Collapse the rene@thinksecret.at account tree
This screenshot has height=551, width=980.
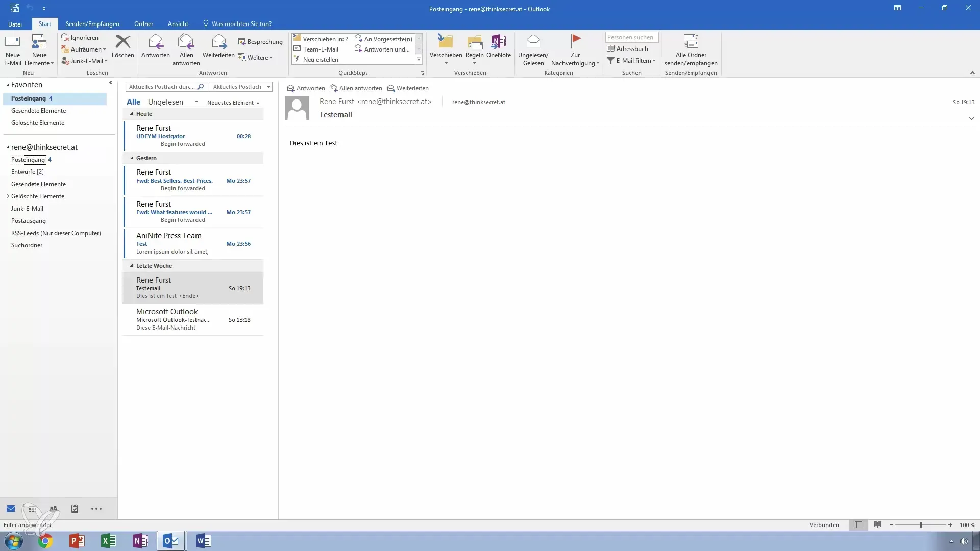click(x=8, y=147)
